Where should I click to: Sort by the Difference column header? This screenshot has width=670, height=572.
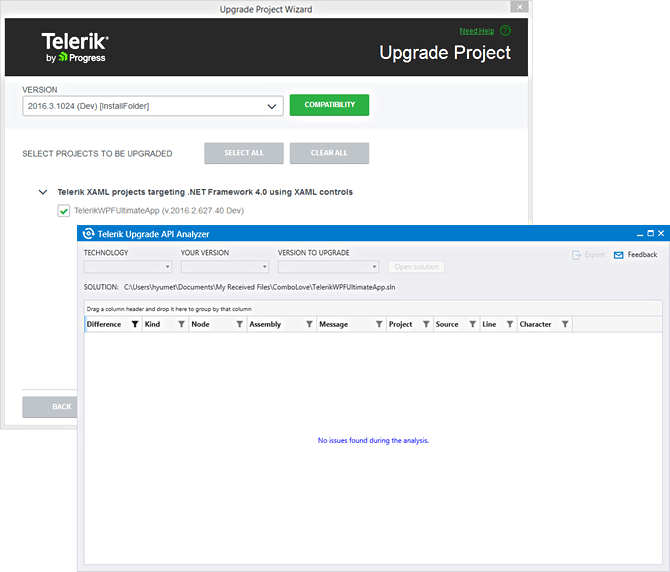pos(104,324)
